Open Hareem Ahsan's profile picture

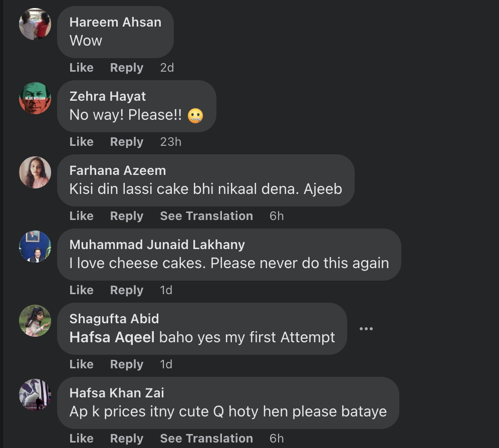35,24
